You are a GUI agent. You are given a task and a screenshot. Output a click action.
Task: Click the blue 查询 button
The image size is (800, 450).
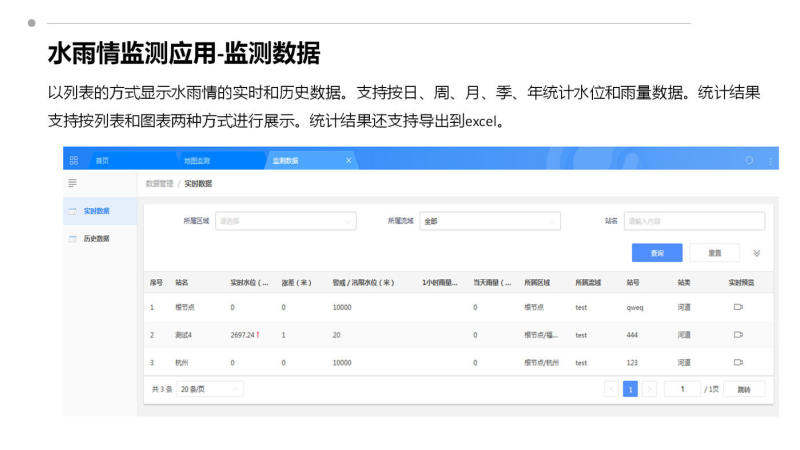[657, 253]
